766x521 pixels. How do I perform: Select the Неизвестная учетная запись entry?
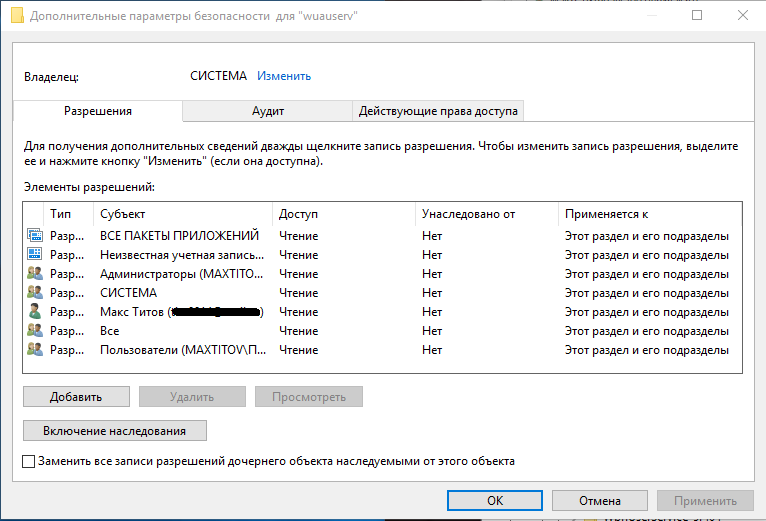click(383, 255)
